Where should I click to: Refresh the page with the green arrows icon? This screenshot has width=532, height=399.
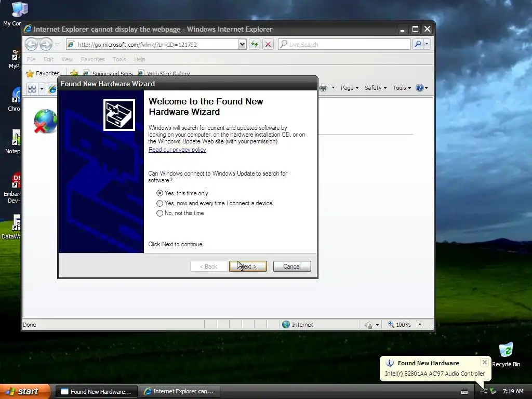[x=255, y=44]
